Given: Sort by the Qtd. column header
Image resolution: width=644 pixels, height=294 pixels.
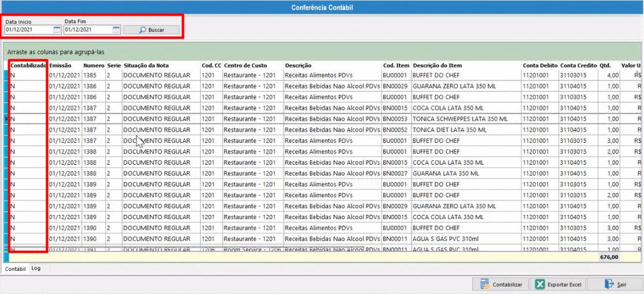Looking at the screenshot, I should click(608, 66).
